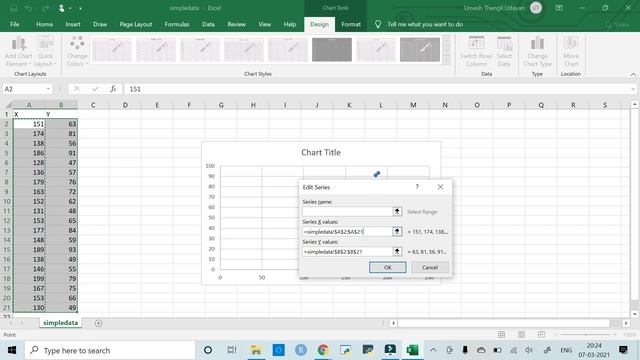Open the simpledata sheet tab

60,323
